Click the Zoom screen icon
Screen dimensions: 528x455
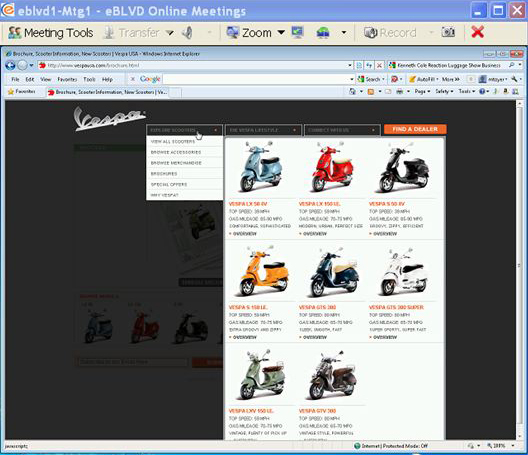point(232,33)
